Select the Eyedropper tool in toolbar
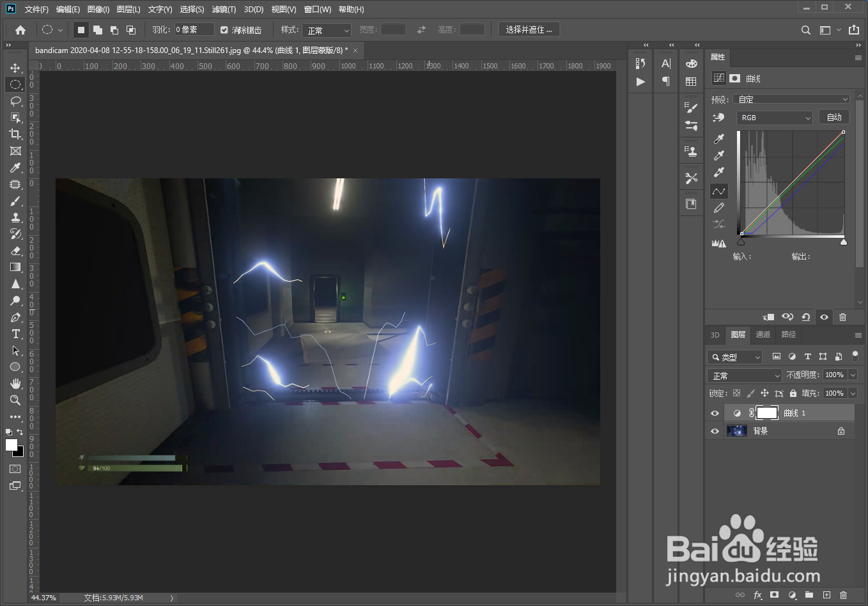 point(15,167)
